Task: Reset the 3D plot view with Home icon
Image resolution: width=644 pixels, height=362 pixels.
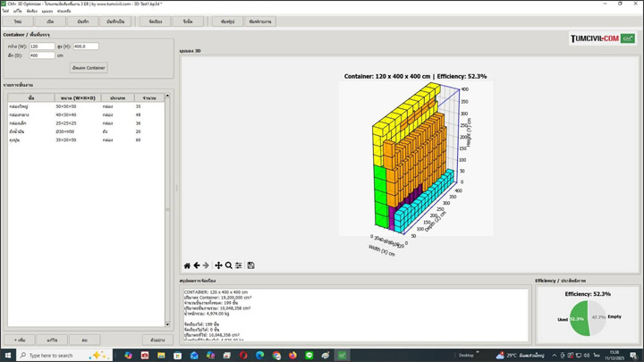Action: point(187,265)
